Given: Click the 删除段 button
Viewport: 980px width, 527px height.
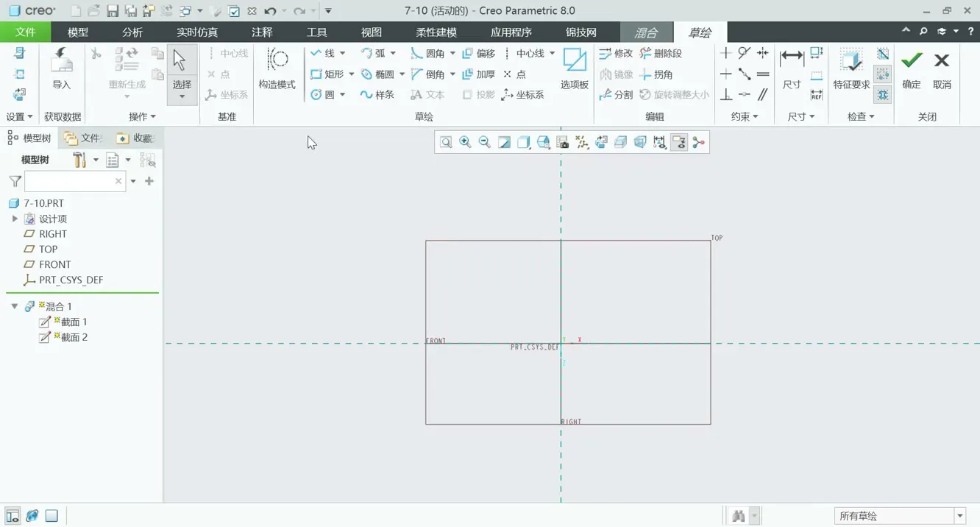Looking at the screenshot, I should pos(661,54).
